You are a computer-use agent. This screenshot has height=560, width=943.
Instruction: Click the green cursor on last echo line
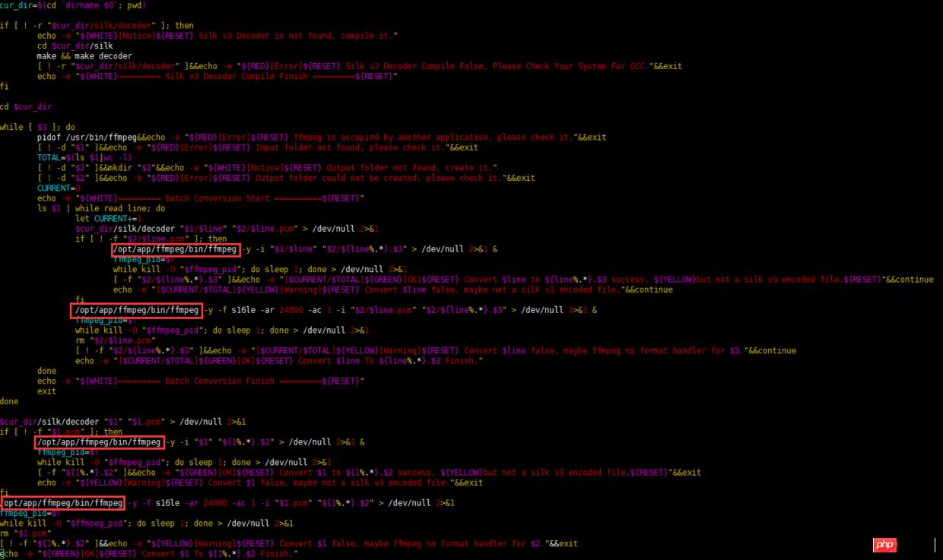(x=3, y=554)
